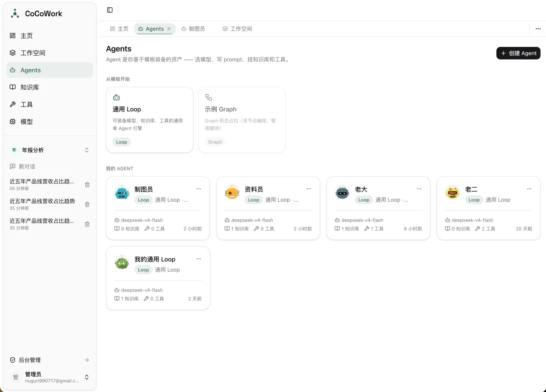Open the 老大 agent title
546x392 pixels.
coord(361,189)
